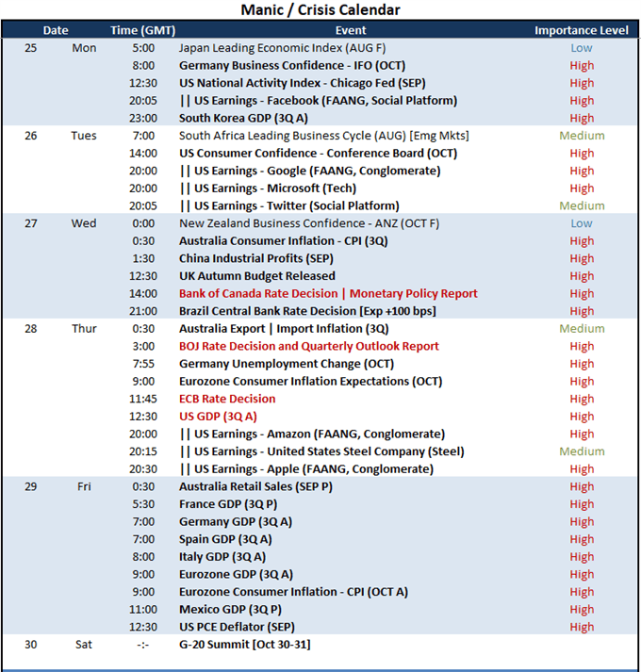This screenshot has width=641, height=672.
Task: Select 'US Consumer Confidence - Conference Board (OCT)'
Action: point(318,154)
